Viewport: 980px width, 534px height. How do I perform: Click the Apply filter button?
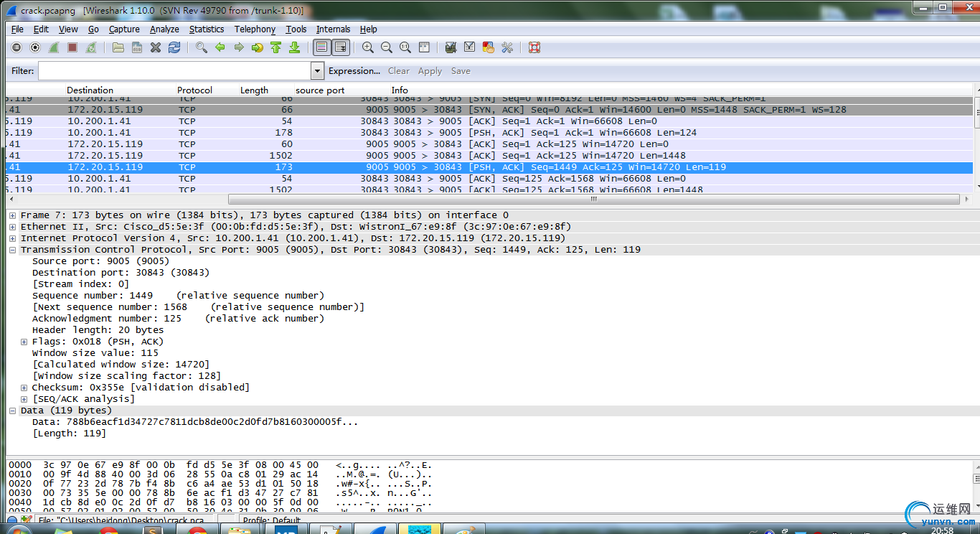pos(430,70)
